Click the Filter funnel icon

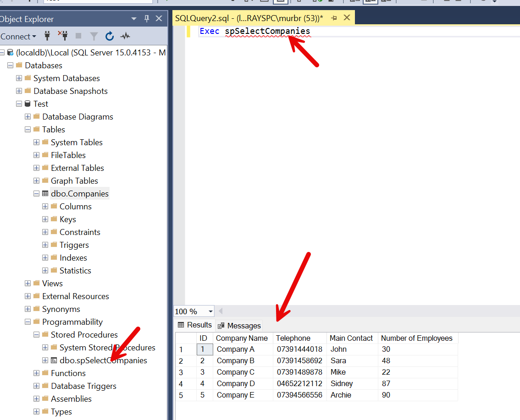click(x=94, y=36)
